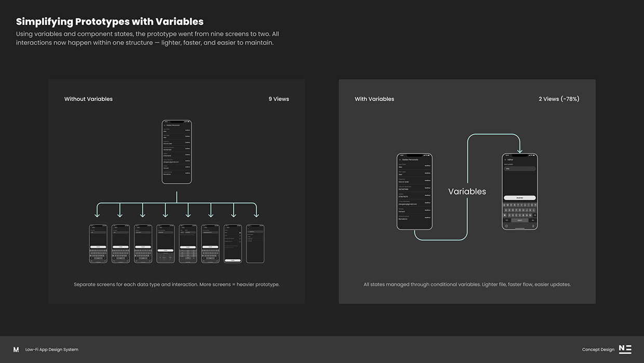Select the numeric keypad phone thumbnail
The height and width of the screenshot is (363, 644).
tap(188, 244)
